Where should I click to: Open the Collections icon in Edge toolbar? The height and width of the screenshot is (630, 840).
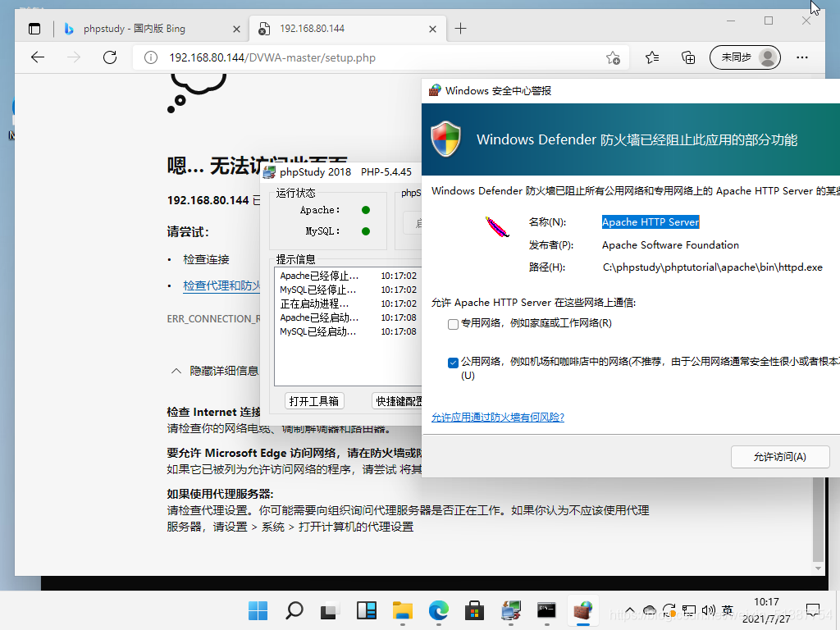pos(688,57)
